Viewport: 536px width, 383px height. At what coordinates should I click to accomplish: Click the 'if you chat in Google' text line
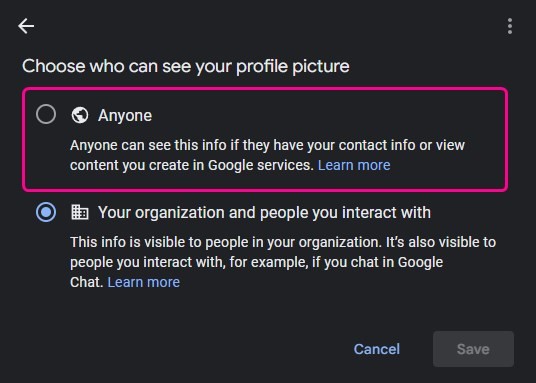click(377, 262)
